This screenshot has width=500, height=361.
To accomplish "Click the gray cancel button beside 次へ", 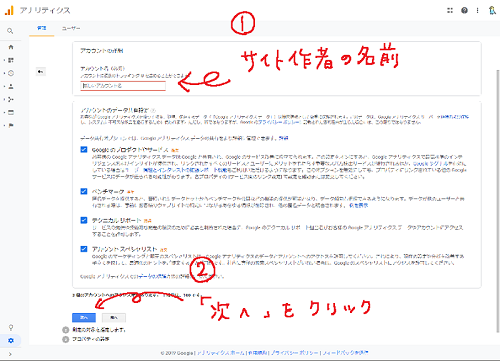I will [114, 318].
